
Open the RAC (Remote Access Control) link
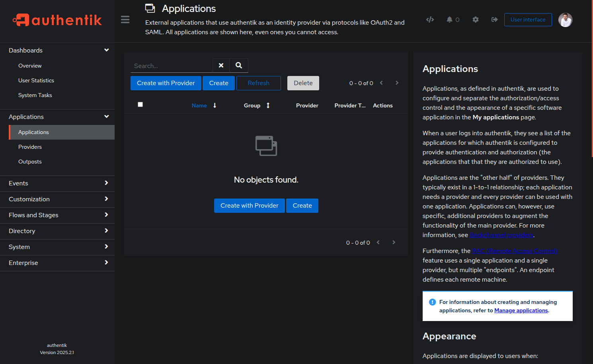514,251
